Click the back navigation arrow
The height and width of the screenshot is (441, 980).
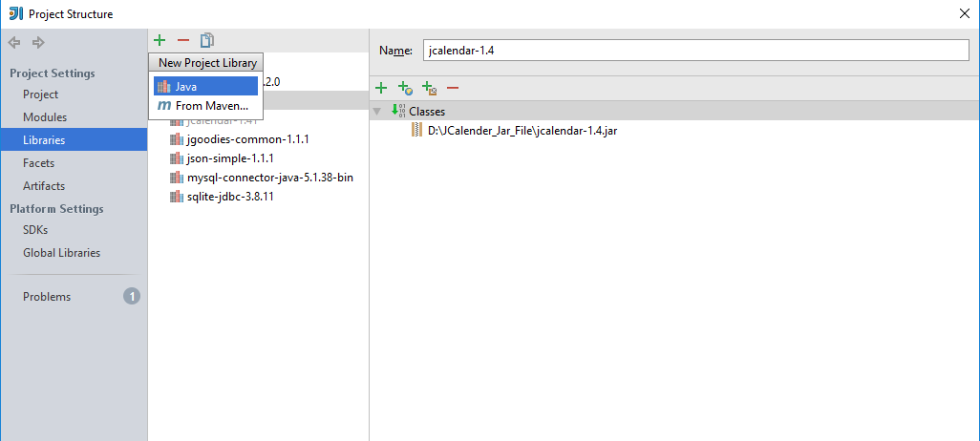click(14, 42)
